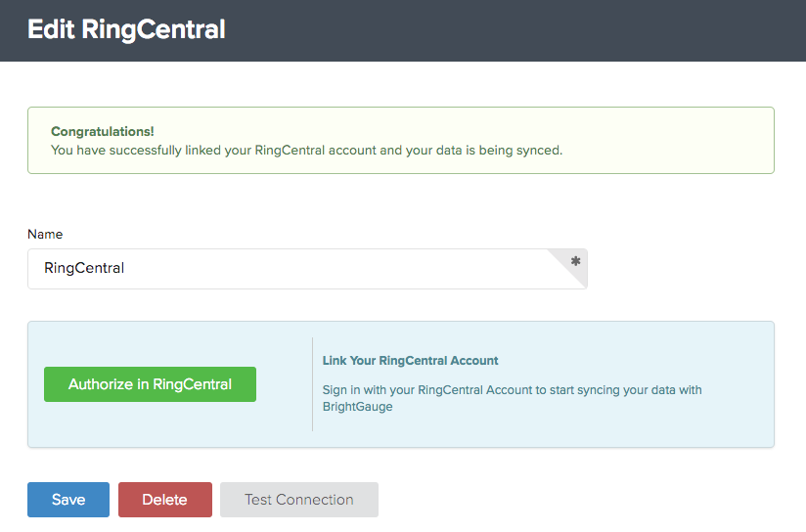Click Authorize in RingCentral green button
The width and height of the screenshot is (806, 532).
tap(150, 384)
